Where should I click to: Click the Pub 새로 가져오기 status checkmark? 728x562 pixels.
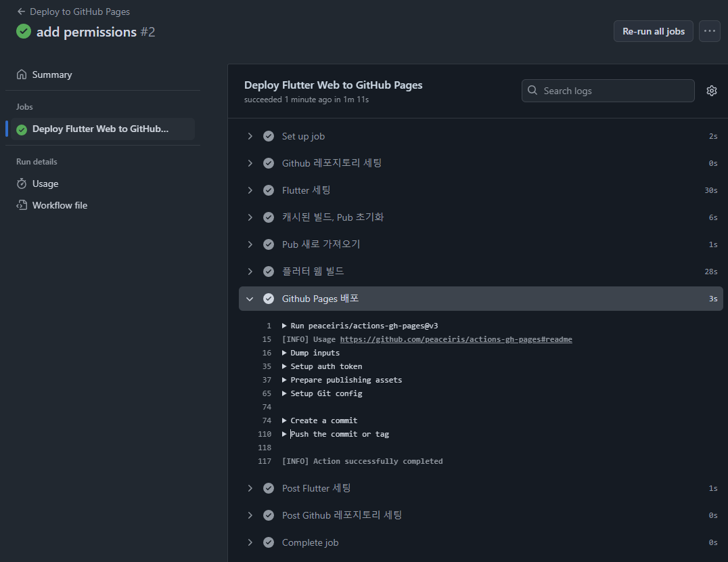(269, 244)
